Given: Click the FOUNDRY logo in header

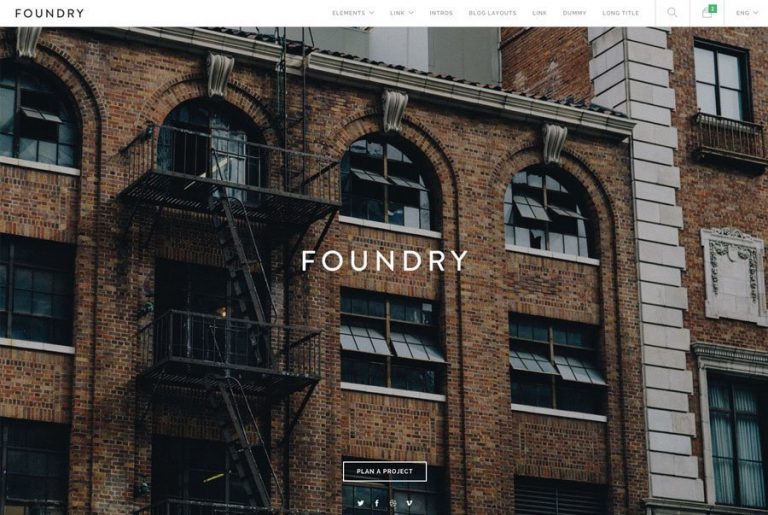Looking at the screenshot, I should (x=49, y=13).
